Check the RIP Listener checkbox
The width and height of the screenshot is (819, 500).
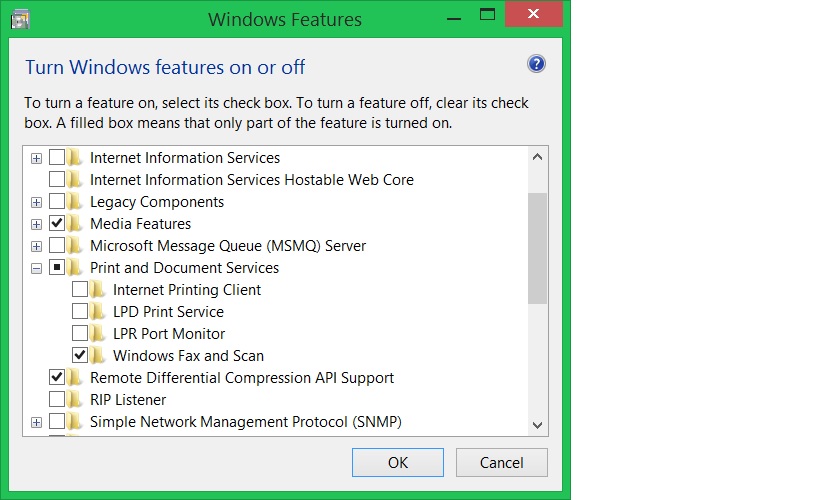[57, 399]
